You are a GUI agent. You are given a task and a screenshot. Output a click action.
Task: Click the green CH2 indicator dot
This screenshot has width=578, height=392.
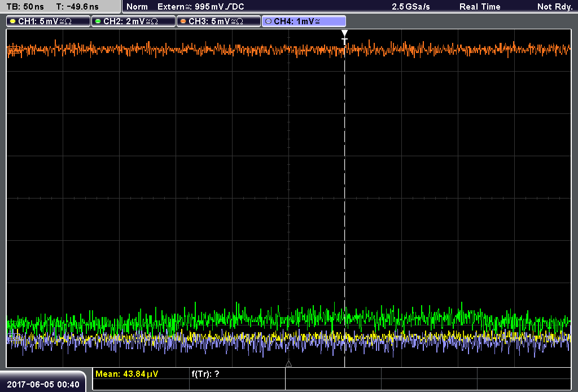[x=98, y=21]
